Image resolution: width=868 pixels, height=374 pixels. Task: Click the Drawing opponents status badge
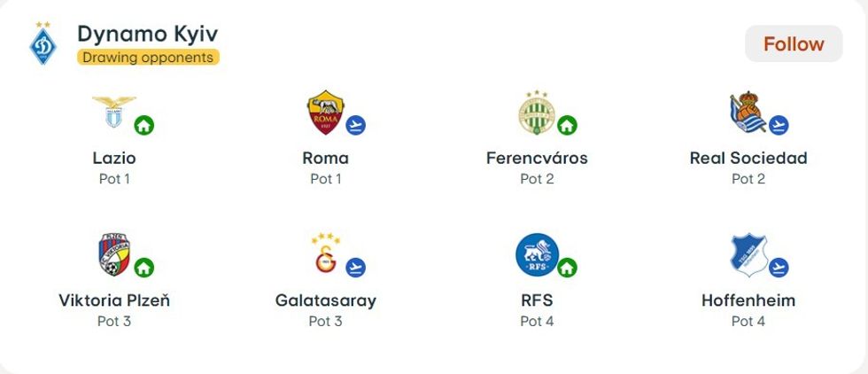click(148, 58)
